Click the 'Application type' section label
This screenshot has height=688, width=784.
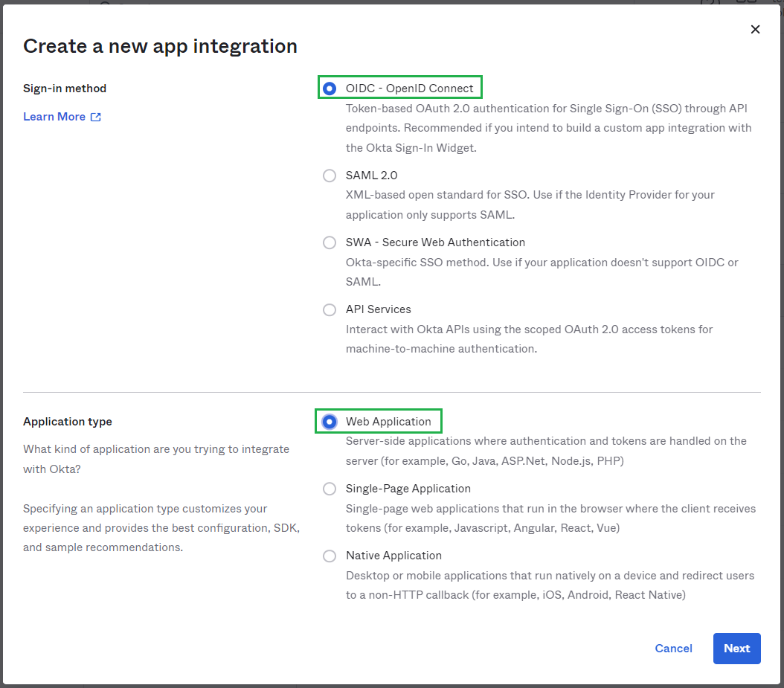click(x=68, y=422)
